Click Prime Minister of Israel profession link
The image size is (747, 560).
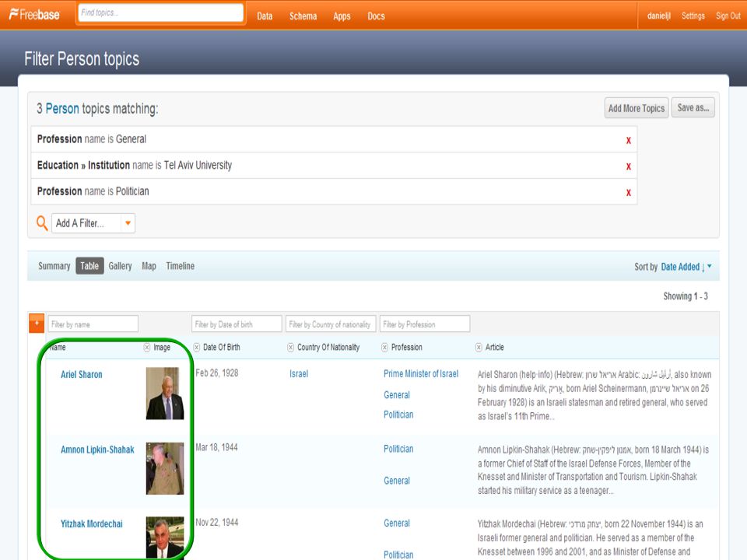pos(421,374)
